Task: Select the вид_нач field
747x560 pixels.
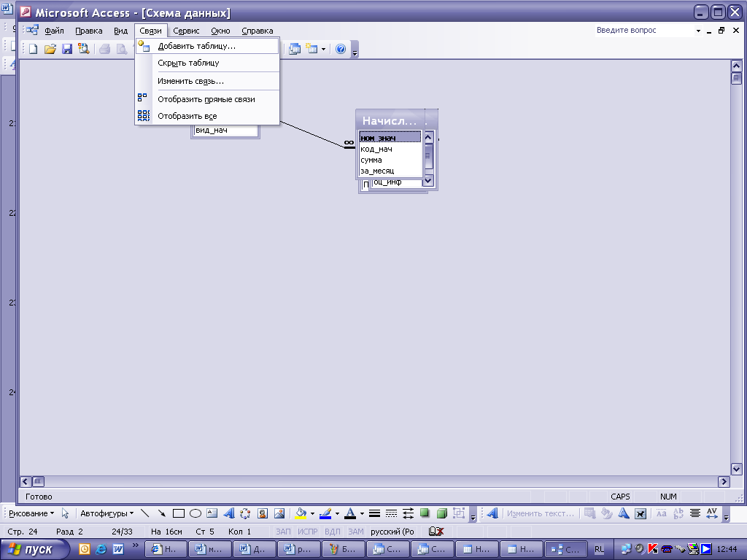Action: (x=225, y=130)
